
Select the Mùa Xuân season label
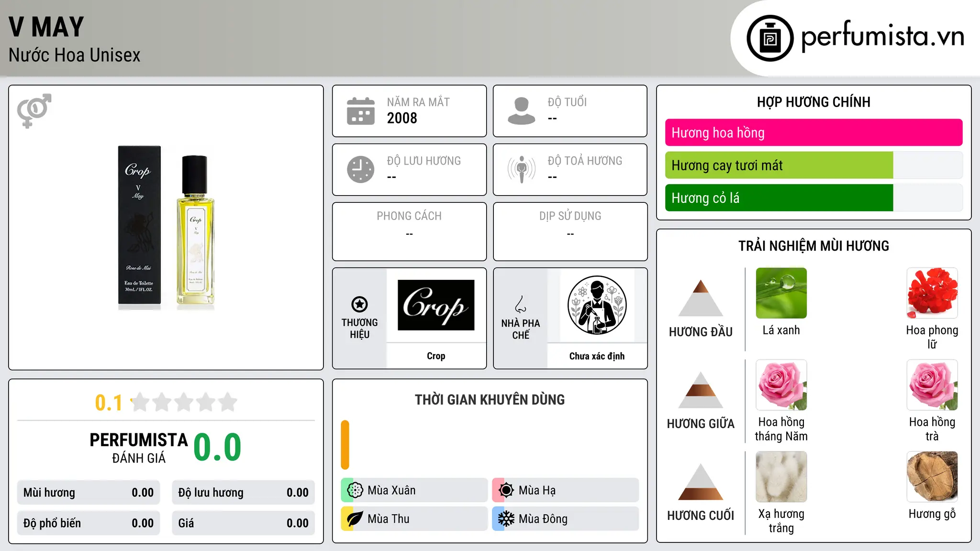391,490
